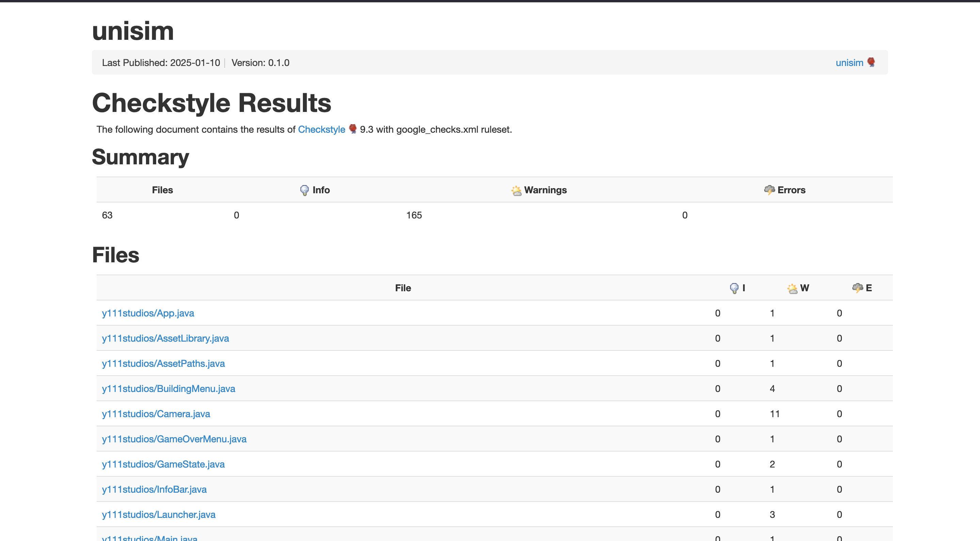Click the error icon beside the E column
The height and width of the screenshot is (541, 980).
coord(857,288)
